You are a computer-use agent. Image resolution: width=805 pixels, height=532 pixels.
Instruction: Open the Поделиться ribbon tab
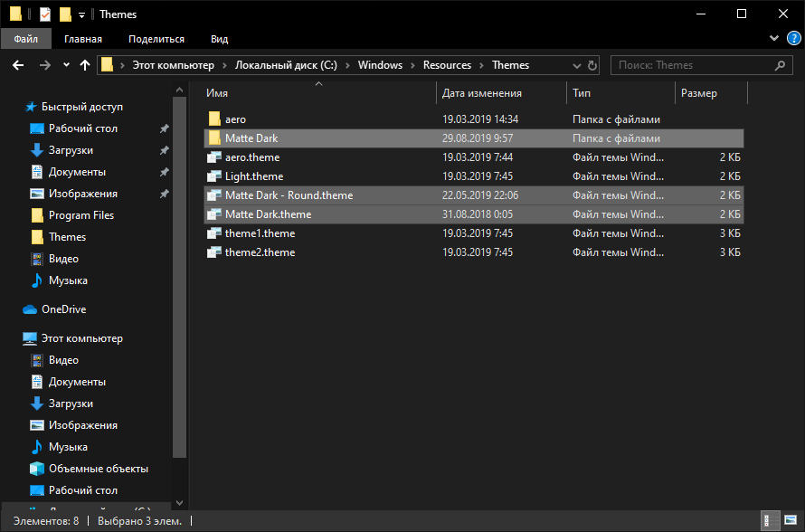pos(156,39)
